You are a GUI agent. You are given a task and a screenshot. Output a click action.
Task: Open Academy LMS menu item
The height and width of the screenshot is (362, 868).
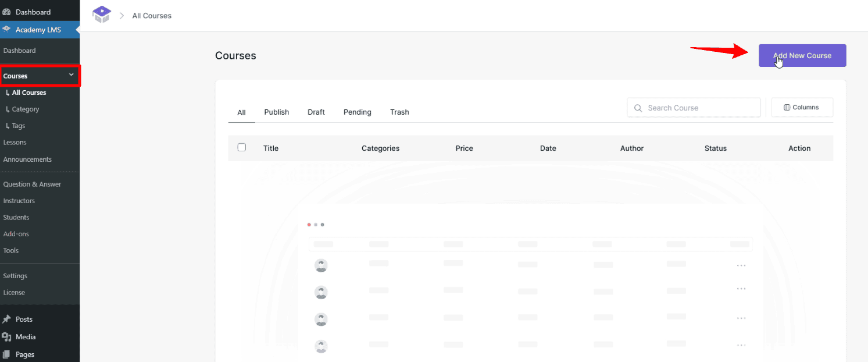[x=40, y=30]
